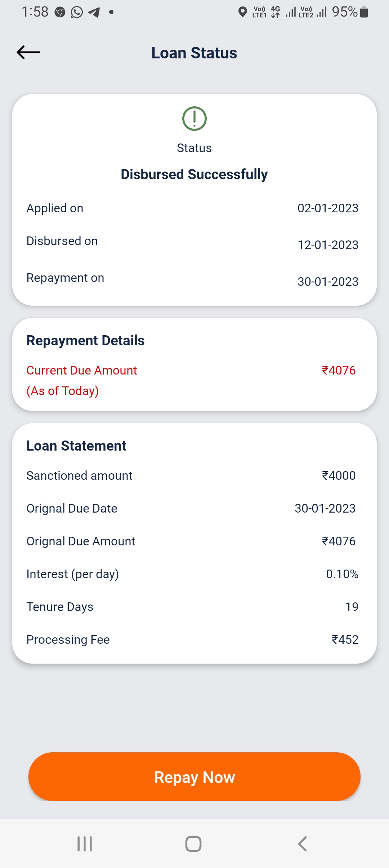Tap the Loan Statement heading
The width and height of the screenshot is (389, 868).
click(76, 446)
